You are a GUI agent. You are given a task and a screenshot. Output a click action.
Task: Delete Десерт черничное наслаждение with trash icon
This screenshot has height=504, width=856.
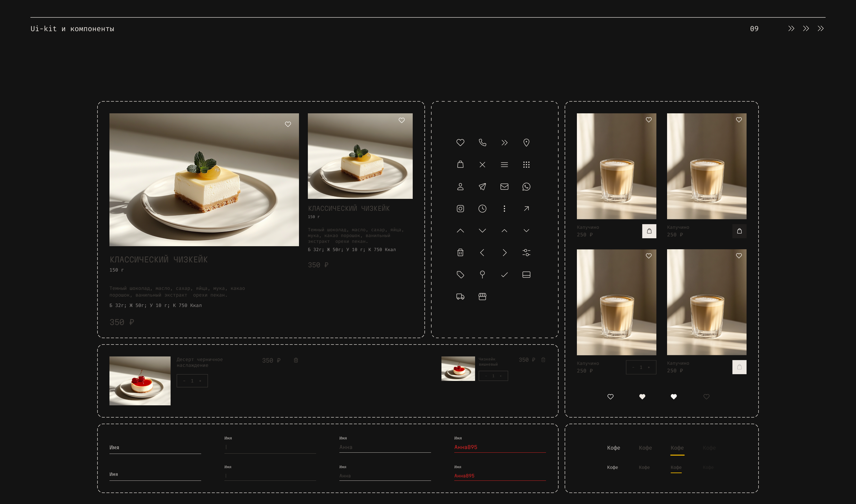point(296,360)
